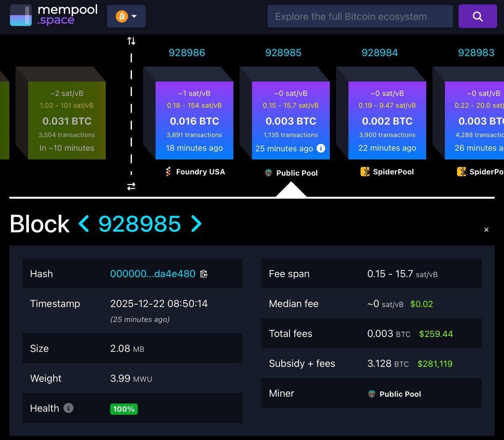Click the green 100% health badge
Screen dimensions: 504x440
124,409
